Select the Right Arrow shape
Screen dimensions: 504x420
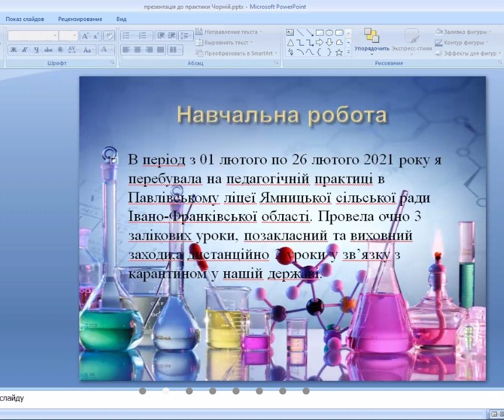pos(320,42)
